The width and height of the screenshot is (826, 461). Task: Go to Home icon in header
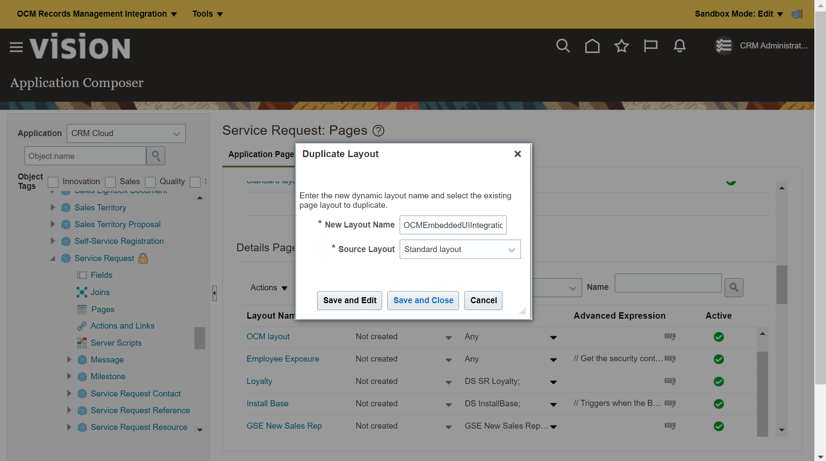(x=592, y=46)
